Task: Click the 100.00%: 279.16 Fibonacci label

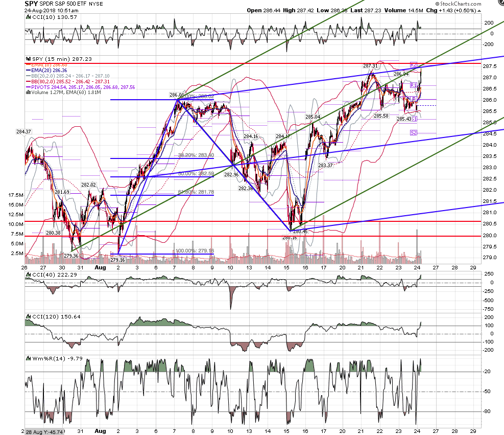Action: [x=195, y=250]
